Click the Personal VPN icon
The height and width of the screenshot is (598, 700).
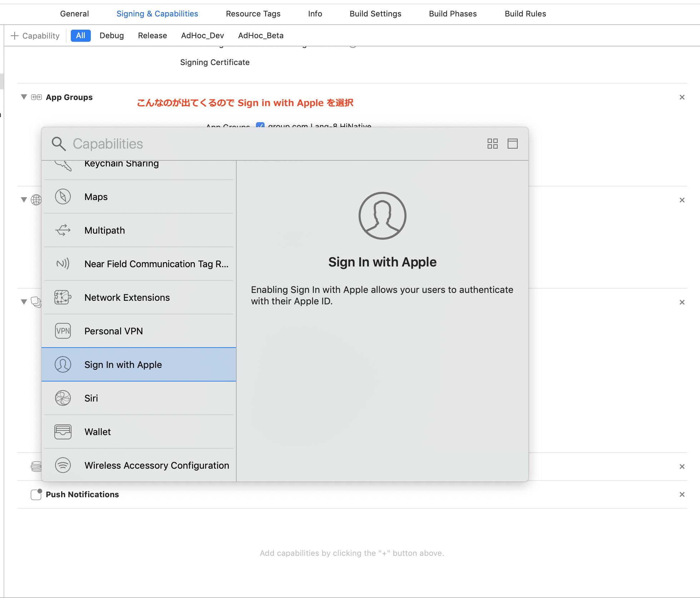tap(63, 331)
